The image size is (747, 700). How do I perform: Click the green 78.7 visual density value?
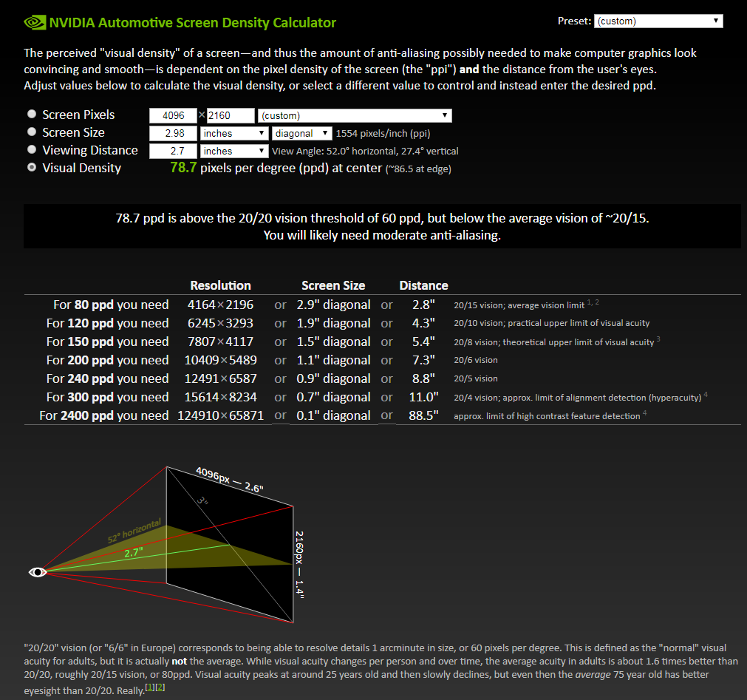(x=183, y=167)
